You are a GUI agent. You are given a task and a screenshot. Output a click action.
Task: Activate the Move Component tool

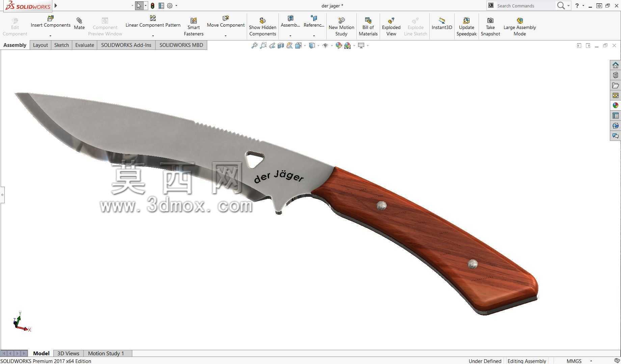225,22
